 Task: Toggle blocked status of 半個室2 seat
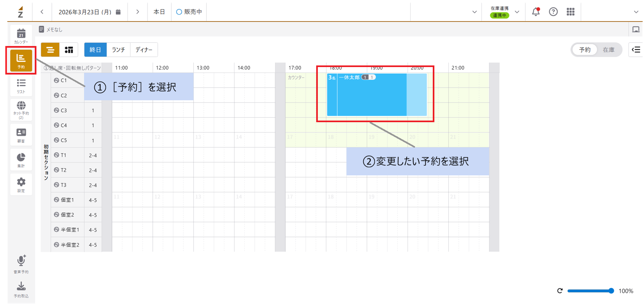tap(56, 245)
